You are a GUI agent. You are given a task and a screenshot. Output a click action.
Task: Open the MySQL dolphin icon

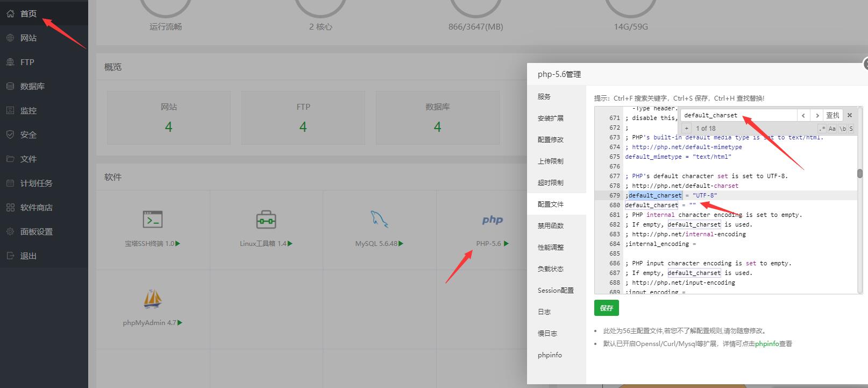[379, 220]
